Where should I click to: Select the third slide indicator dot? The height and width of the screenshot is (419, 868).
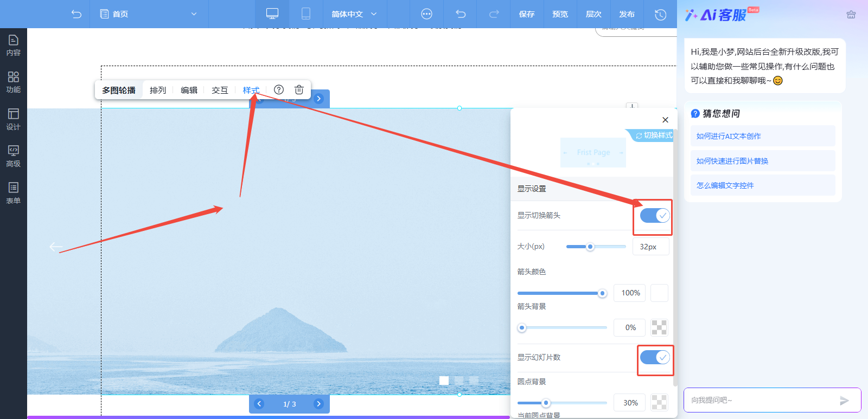[474, 381]
